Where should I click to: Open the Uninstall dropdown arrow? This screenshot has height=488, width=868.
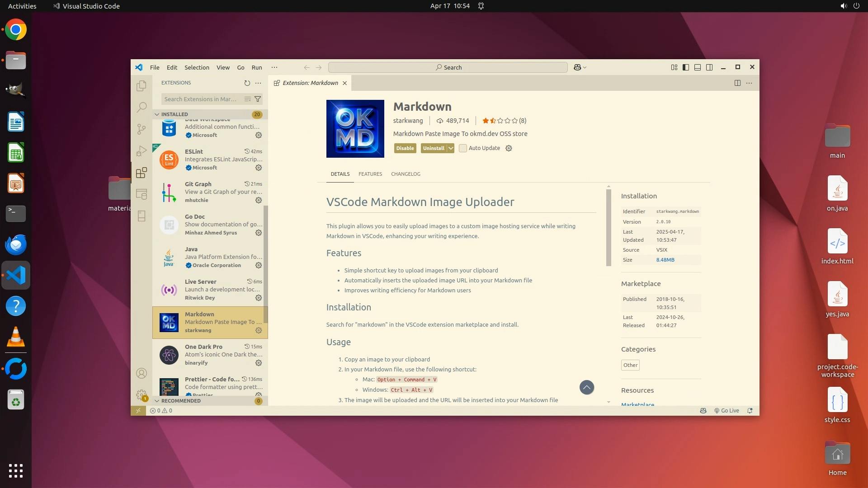tap(451, 148)
